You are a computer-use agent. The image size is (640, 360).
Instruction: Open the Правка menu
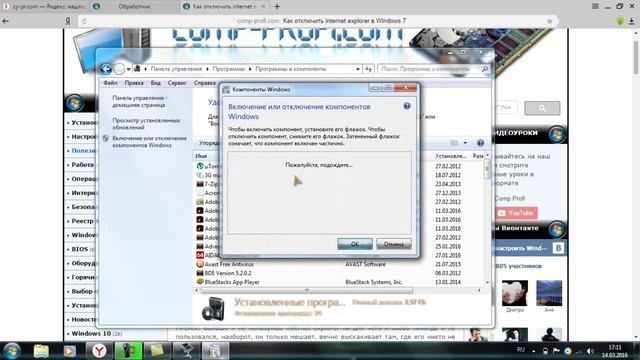(134, 83)
